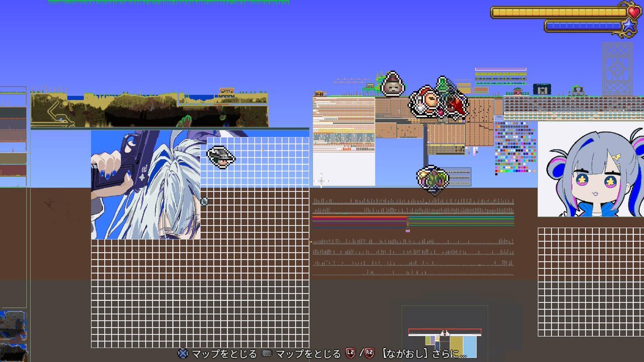Image resolution: width=644 pixels, height=362 pixels.
Task: Click the cave thumbnail at bottom-left corner
Action: click(x=13, y=336)
